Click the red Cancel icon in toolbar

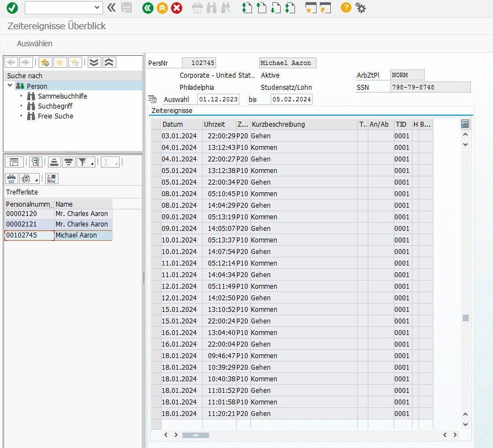coord(176,8)
